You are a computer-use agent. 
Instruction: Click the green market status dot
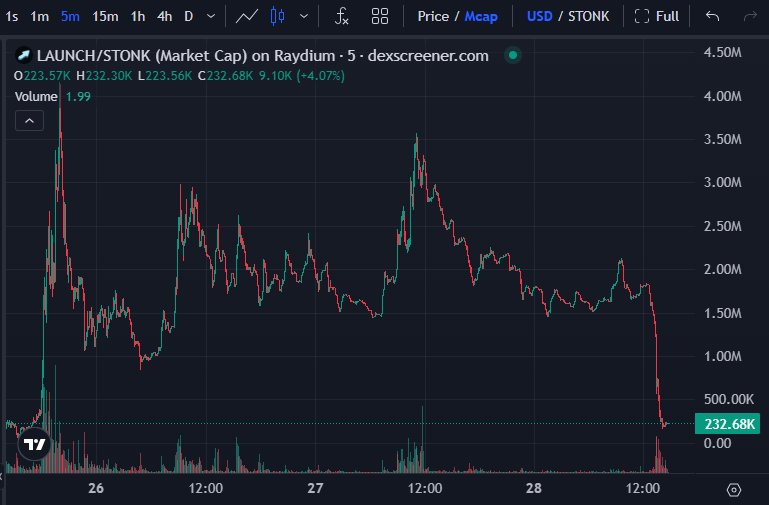[x=513, y=55]
